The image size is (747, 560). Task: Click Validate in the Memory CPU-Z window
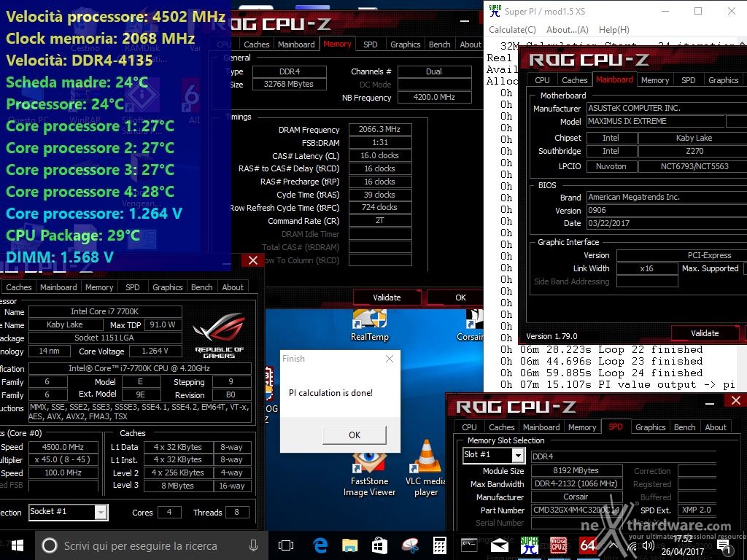pyautogui.click(x=387, y=297)
